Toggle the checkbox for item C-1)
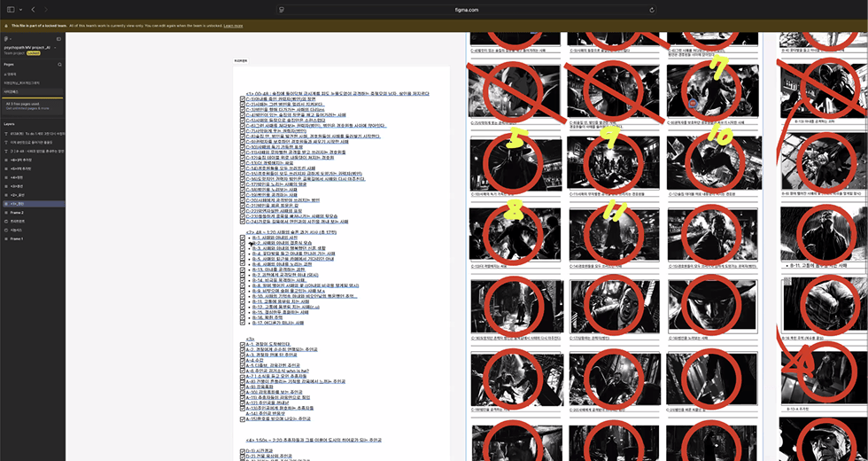This screenshot has height=461, width=868. pyautogui.click(x=243, y=98)
